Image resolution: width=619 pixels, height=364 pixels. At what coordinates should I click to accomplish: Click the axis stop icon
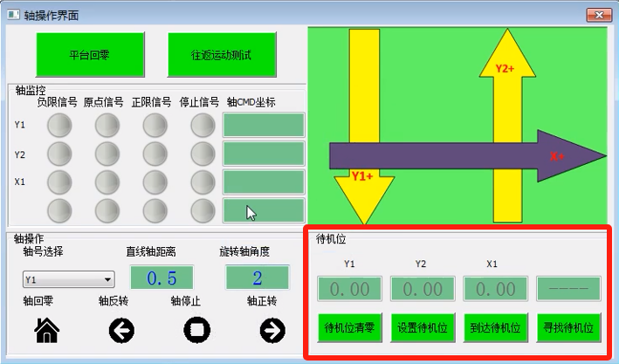pyautogui.click(x=196, y=330)
